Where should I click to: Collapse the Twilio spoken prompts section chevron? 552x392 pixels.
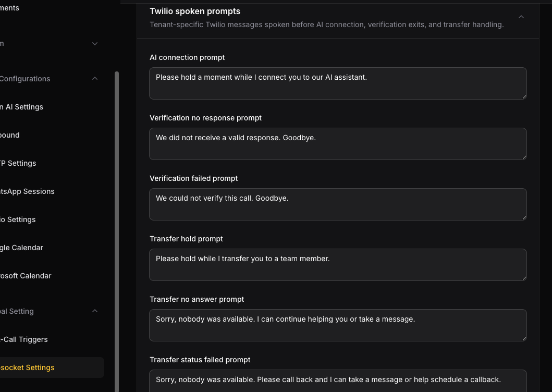tap(521, 17)
